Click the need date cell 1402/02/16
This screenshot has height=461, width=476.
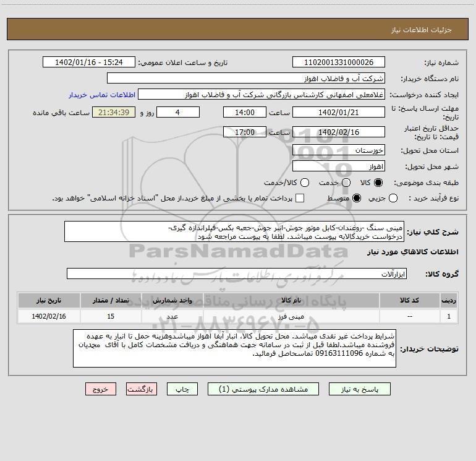click(49, 316)
